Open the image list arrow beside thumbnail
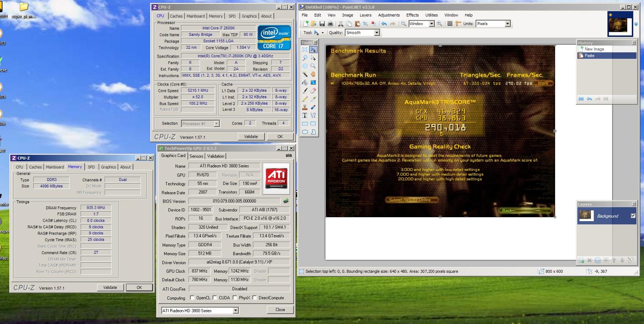This screenshot has width=644, height=324. tap(636, 25)
